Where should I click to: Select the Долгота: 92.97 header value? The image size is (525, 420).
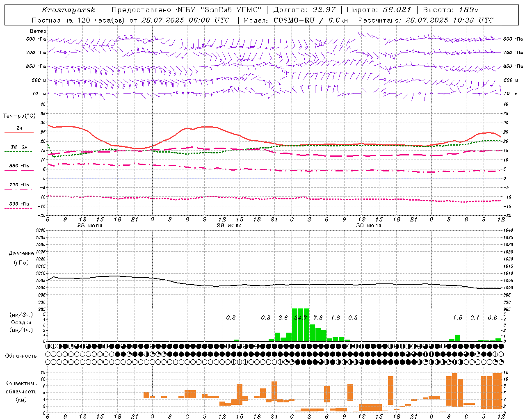(304, 10)
